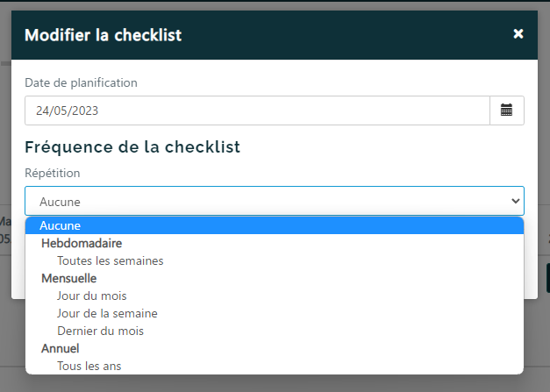Click the chevron arrow of Répétition dropdown
The image size is (550, 392).
point(515,201)
